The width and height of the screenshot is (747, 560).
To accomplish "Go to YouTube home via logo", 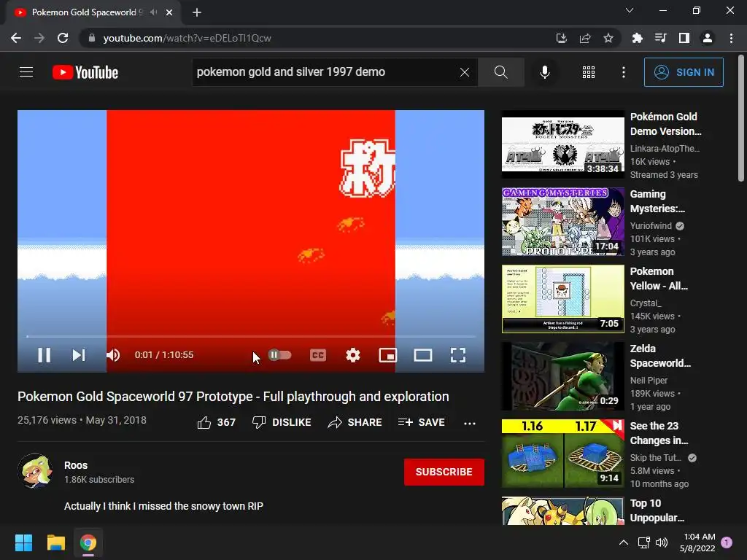I will pos(85,72).
